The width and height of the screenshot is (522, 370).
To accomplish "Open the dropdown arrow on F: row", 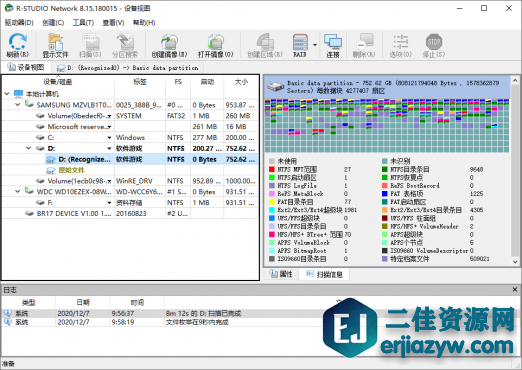I will pyautogui.click(x=109, y=203).
